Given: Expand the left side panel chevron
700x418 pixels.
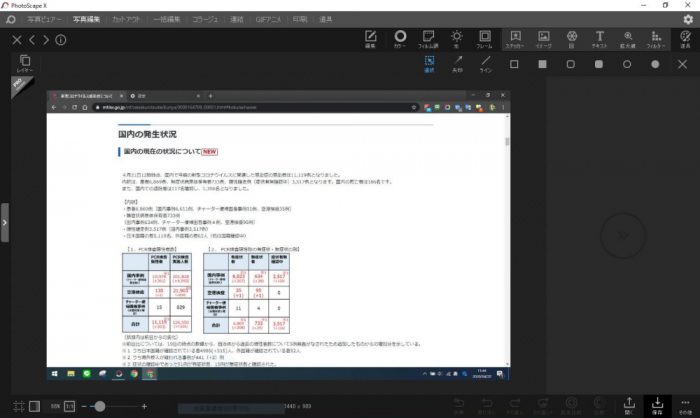Looking at the screenshot, I should pos(4,222).
